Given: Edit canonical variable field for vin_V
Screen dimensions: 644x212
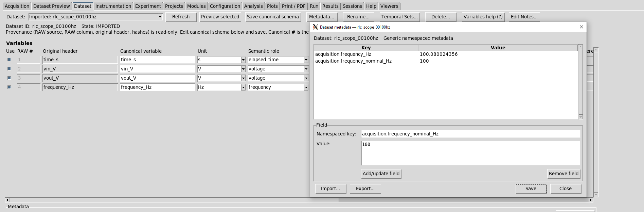Looking at the screenshot, I should [x=158, y=69].
